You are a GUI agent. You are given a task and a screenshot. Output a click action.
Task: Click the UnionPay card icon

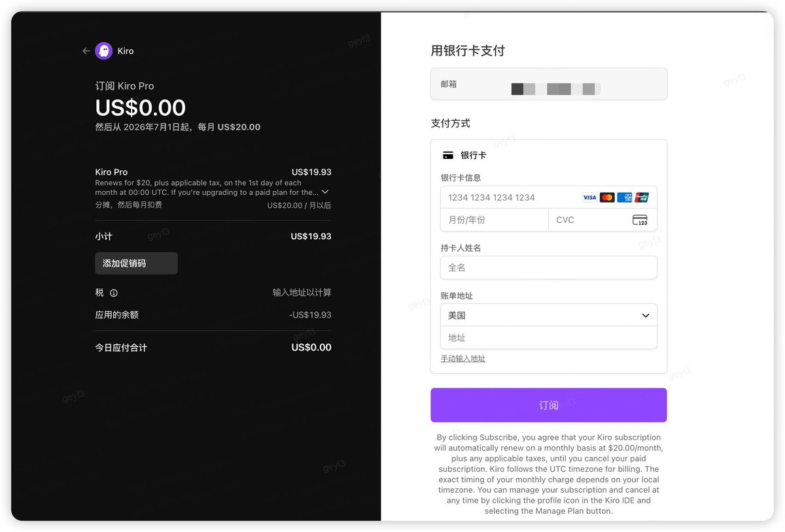pos(642,197)
